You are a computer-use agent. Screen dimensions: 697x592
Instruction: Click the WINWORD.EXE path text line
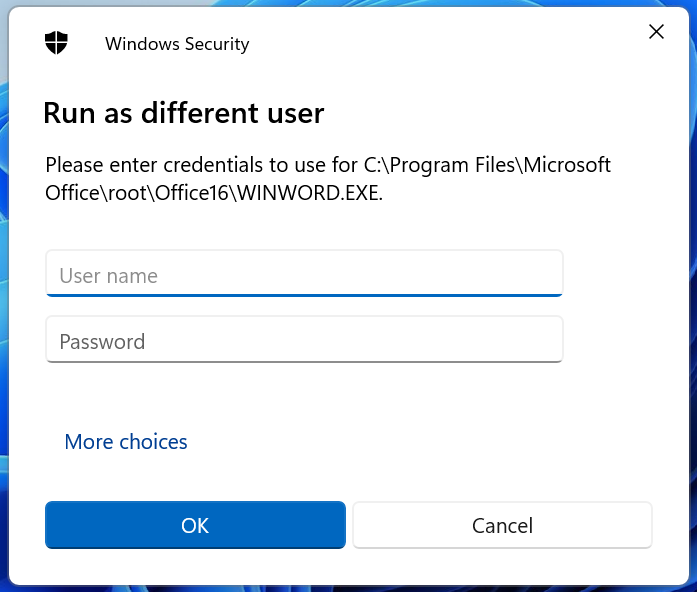pos(214,193)
